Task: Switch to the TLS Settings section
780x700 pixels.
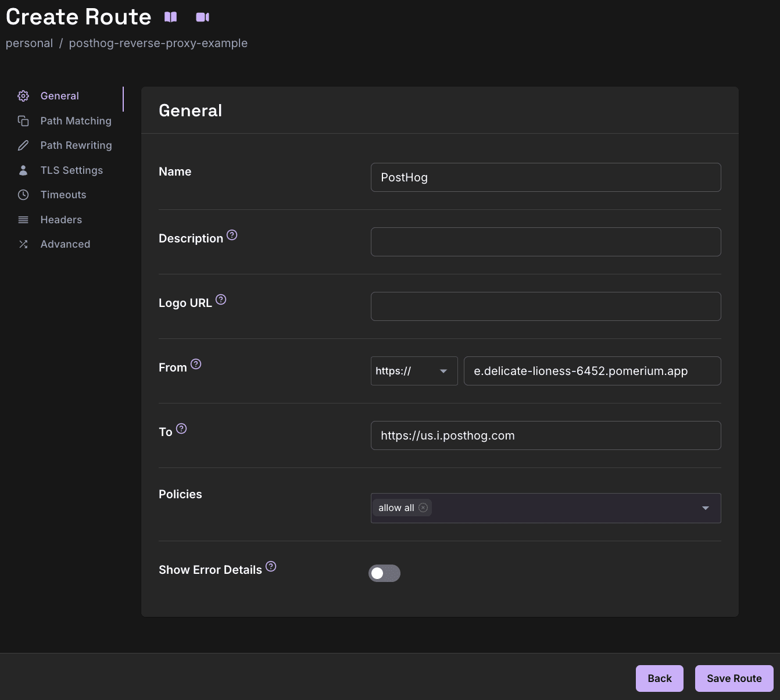Action: pyautogui.click(x=71, y=170)
